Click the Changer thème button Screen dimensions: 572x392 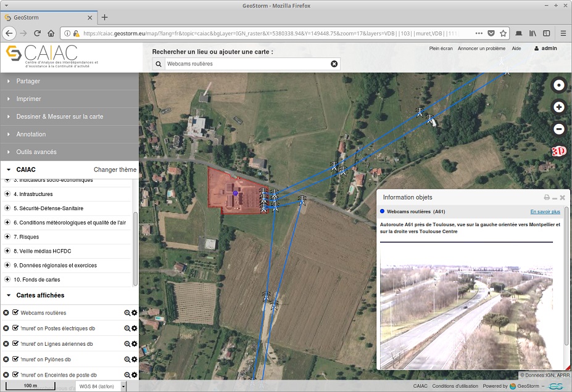click(115, 169)
